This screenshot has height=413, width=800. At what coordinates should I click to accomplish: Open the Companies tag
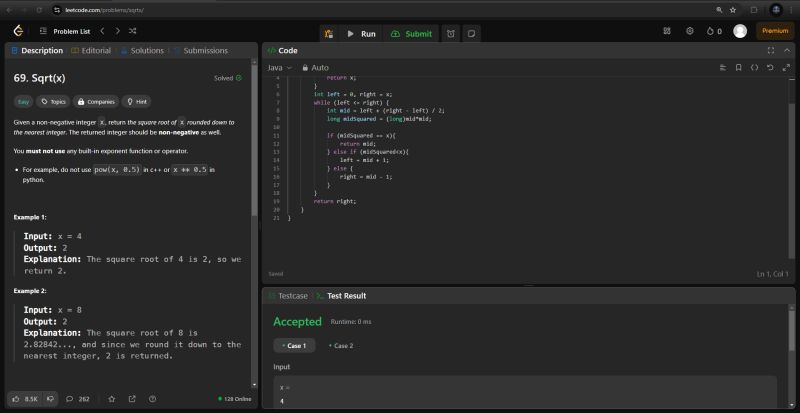coord(96,102)
